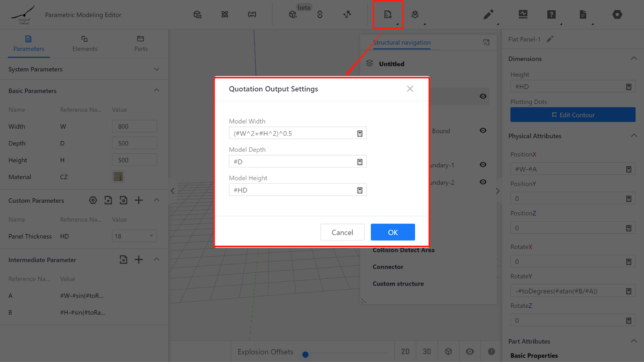Screen dimensions: 644x362
Task: Toggle visibility of the boundary-1 item
Action: tap(483, 165)
